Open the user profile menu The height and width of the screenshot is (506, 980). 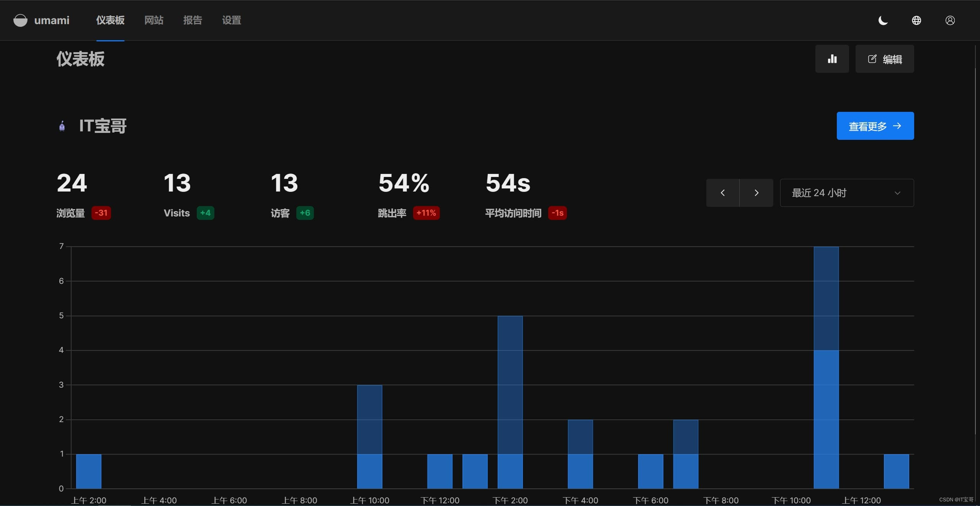click(950, 20)
